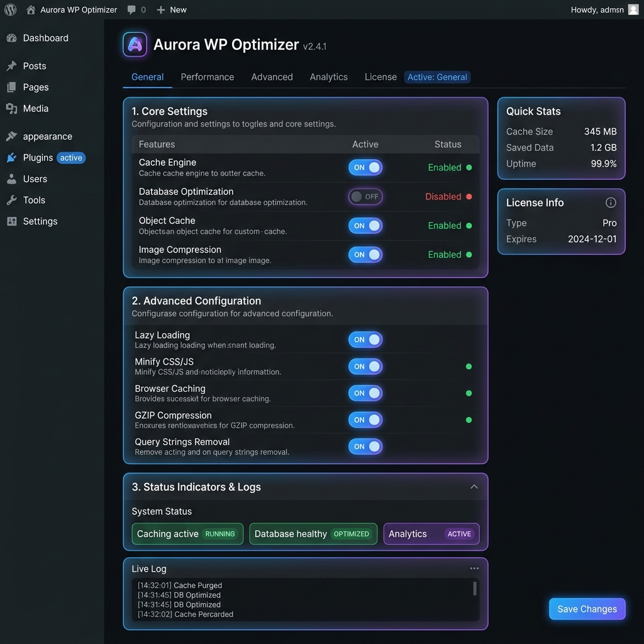Viewport: 644px width, 644px height.
Task: Click the green status dot for GZIP Compression
Action: point(469,419)
